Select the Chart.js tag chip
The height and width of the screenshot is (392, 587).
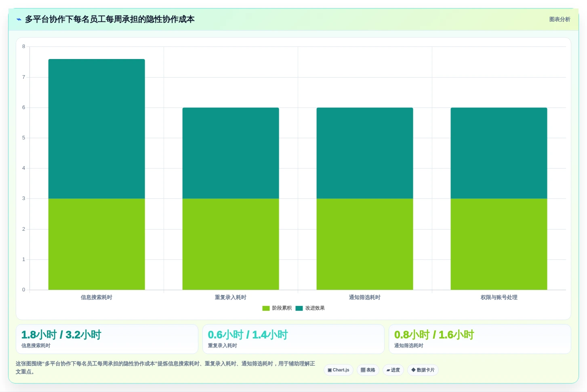pos(339,370)
